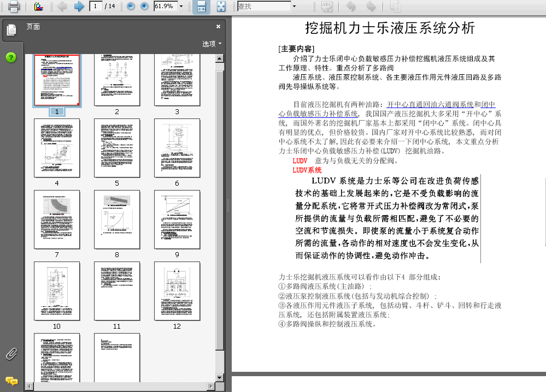Click the 查找 search field
The height and width of the screenshot is (392, 546).
click(x=265, y=6)
